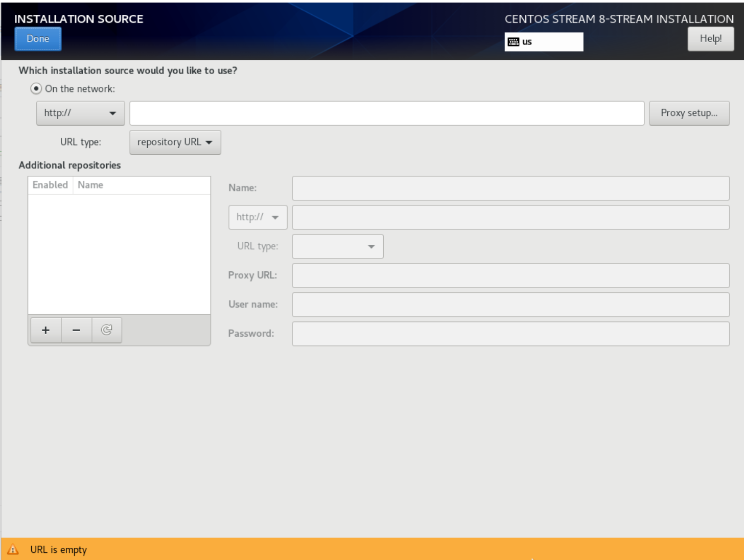Click the additional repository URL field
The height and width of the screenshot is (560, 744).
coord(510,217)
